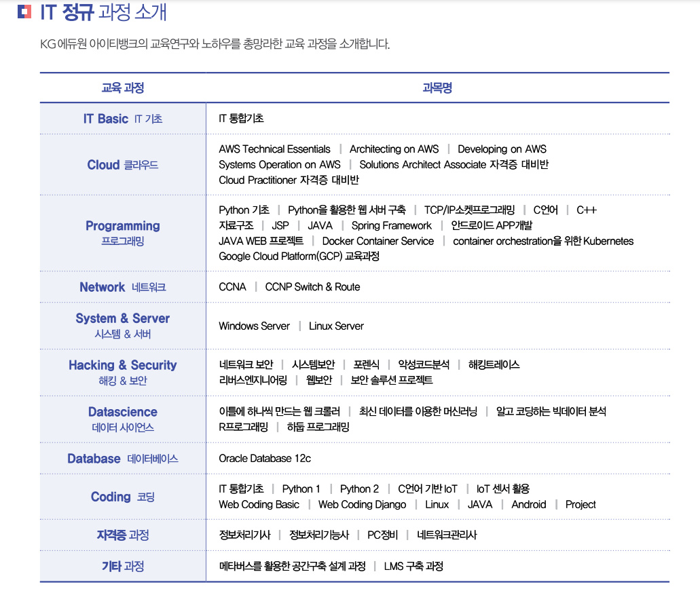
Task: Click 웹보안 course
Action: click(318, 381)
